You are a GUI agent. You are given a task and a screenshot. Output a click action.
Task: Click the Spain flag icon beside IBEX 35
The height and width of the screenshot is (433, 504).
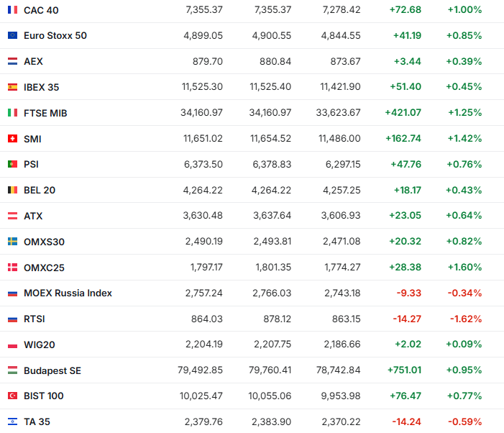[12, 87]
